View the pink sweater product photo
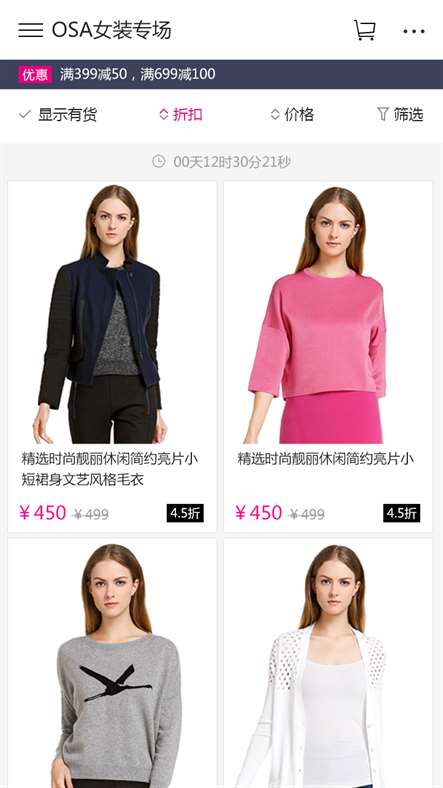Image resolution: width=443 pixels, height=788 pixels. pyautogui.click(x=328, y=313)
